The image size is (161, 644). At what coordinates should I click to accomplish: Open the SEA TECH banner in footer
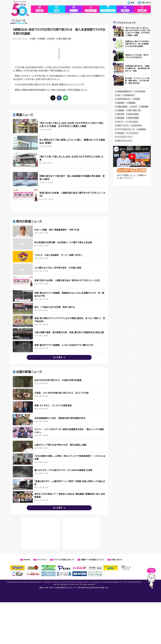(x=80, y=574)
